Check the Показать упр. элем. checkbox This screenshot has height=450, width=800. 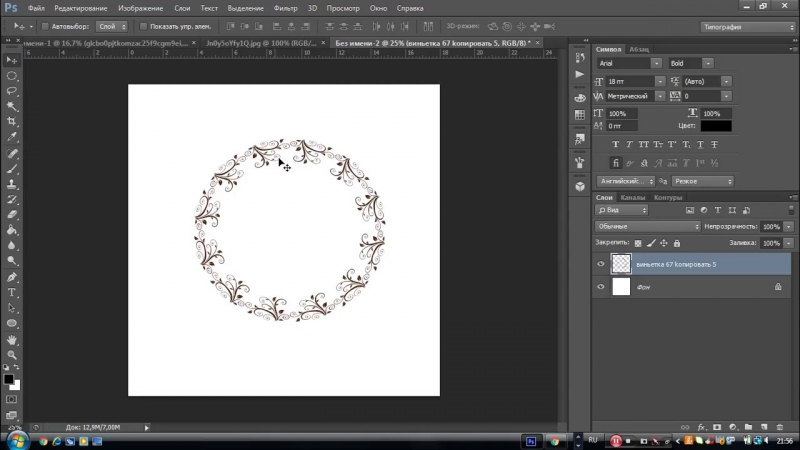pyautogui.click(x=143, y=26)
